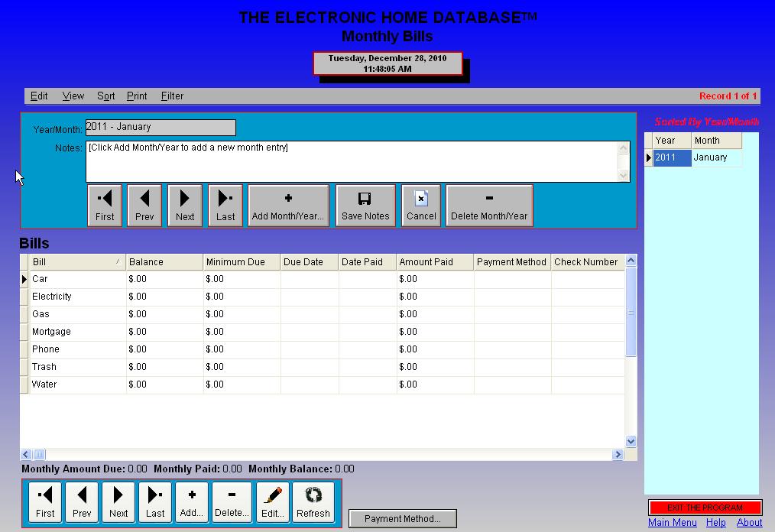This screenshot has height=532, width=775.
Task: Open the Print menu
Action: [x=136, y=96]
